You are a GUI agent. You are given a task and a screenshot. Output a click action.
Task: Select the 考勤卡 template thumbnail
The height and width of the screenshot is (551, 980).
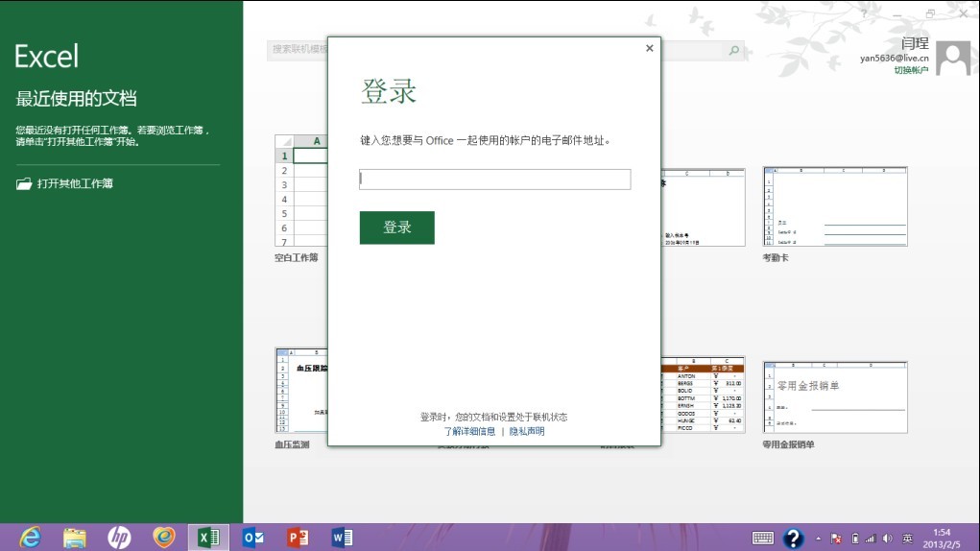click(835, 206)
